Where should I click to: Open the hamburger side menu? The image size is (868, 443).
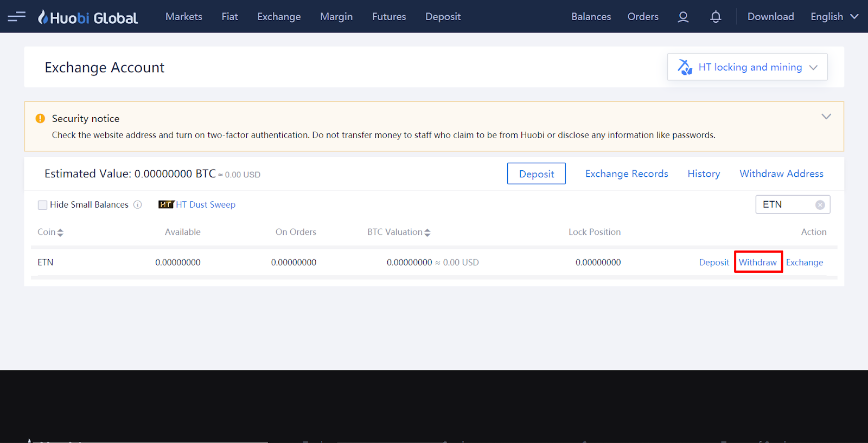[x=17, y=16]
